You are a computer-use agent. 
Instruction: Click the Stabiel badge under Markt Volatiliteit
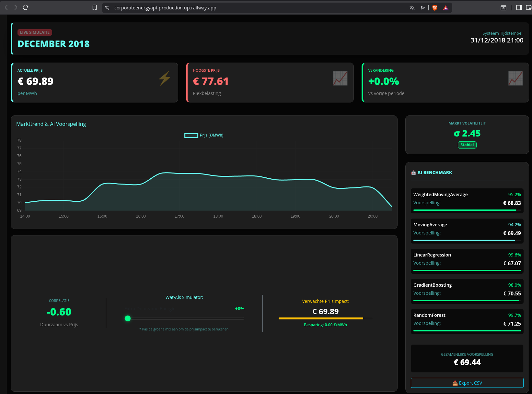(467, 145)
